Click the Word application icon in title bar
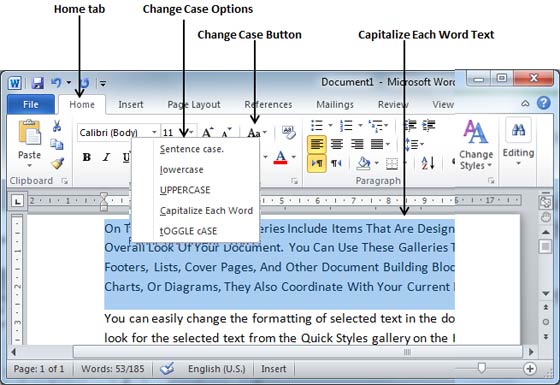 [15, 83]
